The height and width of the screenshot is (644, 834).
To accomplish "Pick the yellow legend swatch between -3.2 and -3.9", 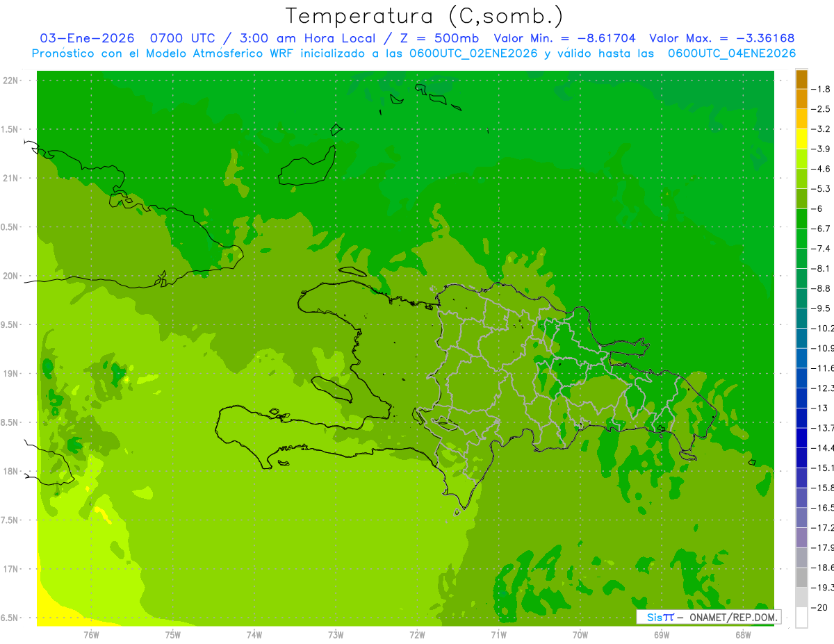I will 801,139.
